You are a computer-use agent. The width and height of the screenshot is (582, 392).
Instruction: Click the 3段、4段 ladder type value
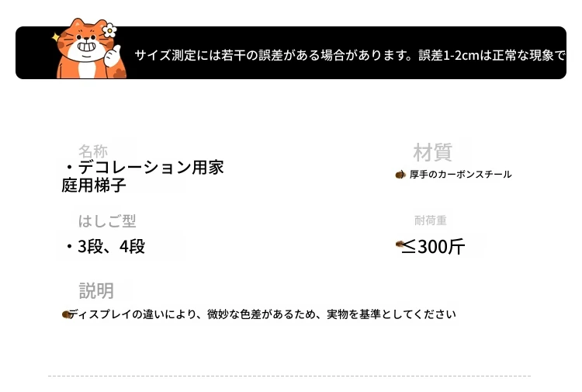(x=111, y=247)
